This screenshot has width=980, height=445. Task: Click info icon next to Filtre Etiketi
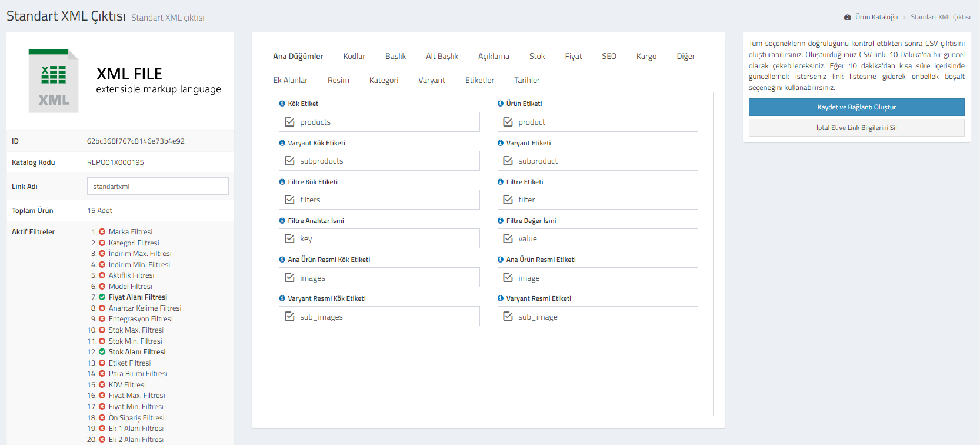501,182
